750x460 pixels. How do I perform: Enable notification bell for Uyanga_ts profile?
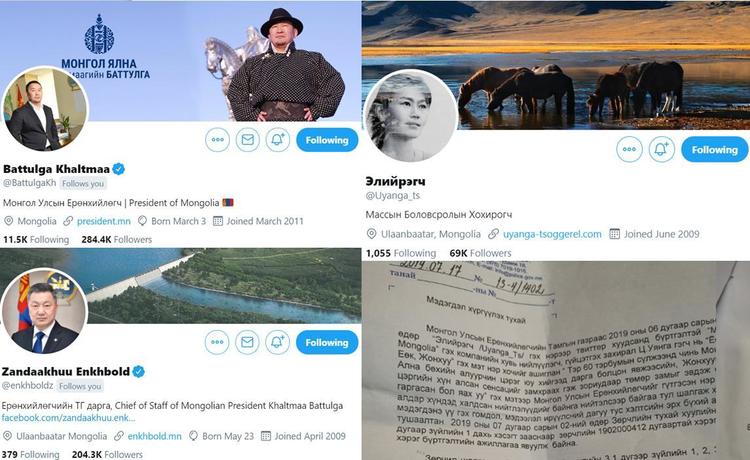[x=662, y=149]
